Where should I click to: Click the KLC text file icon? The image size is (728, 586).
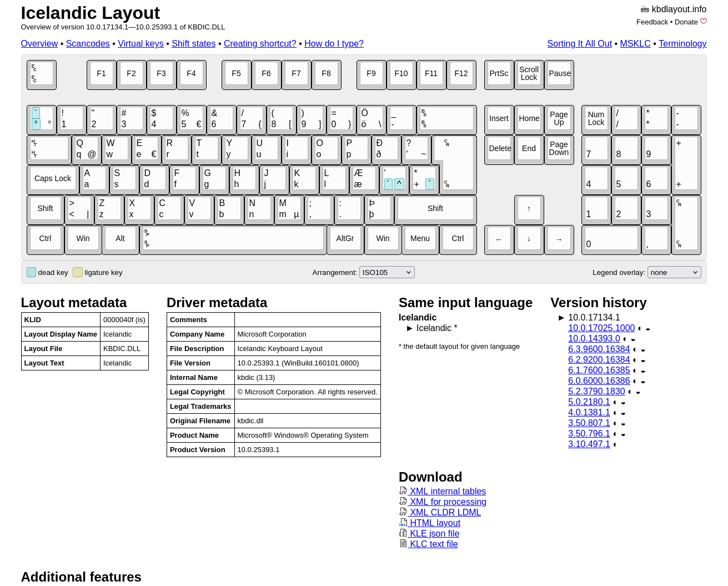[x=403, y=544]
